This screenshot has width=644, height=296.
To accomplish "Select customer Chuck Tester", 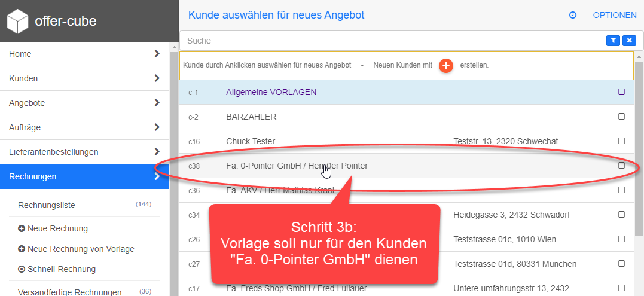I will [x=251, y=141].
